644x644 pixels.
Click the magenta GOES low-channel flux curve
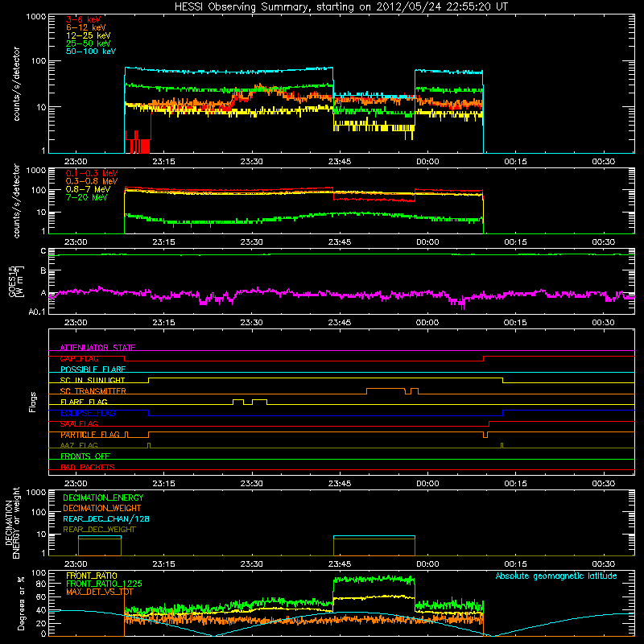[341, 295]
